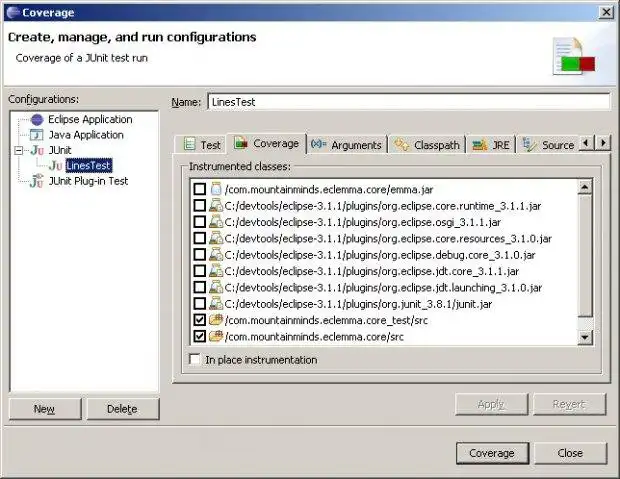Check the org.eclipse.debug.core_3.1.0.jar checkbox

200,255
